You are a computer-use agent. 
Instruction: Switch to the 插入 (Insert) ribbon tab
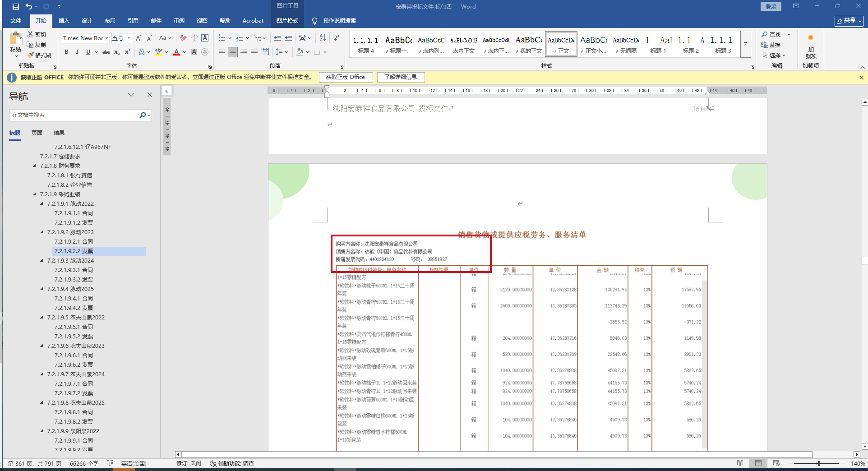[x=64, y=21]
